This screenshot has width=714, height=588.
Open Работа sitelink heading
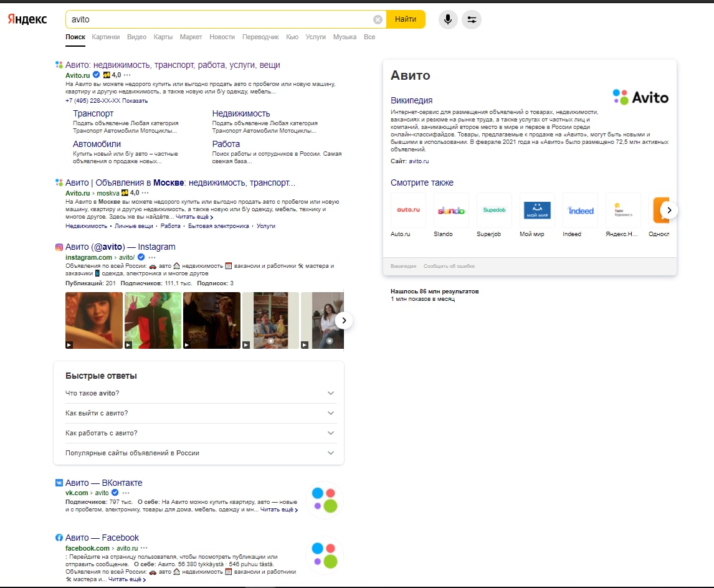226,144
